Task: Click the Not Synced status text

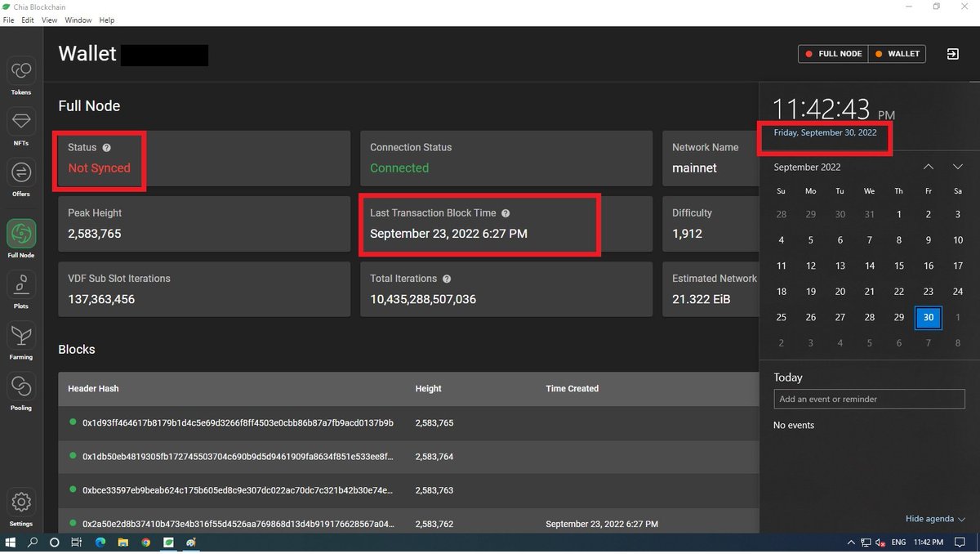Action: pos(99,168)
